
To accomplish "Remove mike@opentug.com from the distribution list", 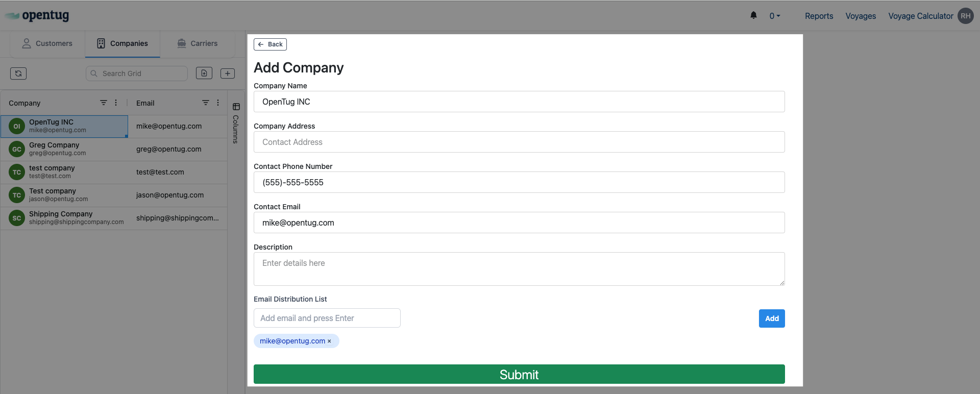I will (x=329, y=341).
